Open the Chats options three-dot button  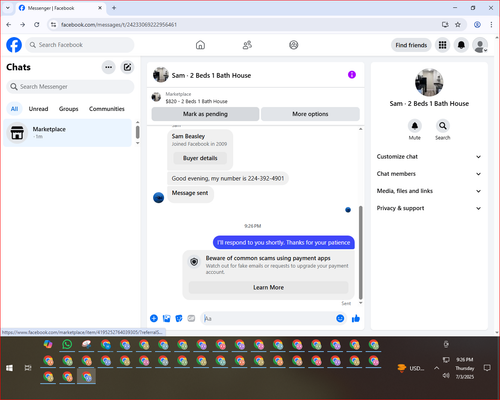108,67
